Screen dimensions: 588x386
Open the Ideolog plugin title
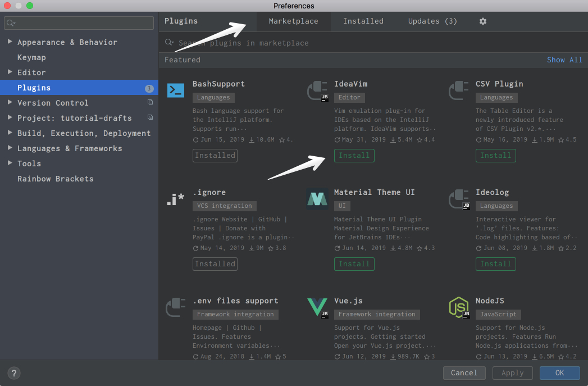coord(492,192)
